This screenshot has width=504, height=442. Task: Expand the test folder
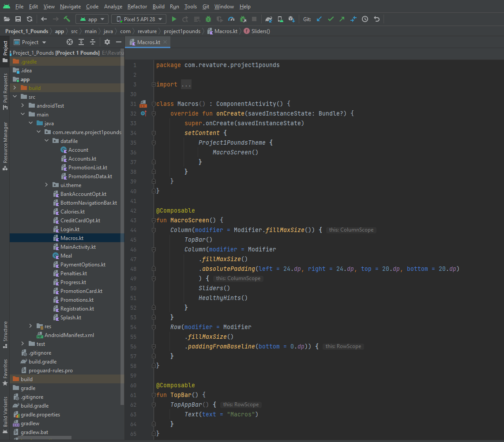[23, 344]
